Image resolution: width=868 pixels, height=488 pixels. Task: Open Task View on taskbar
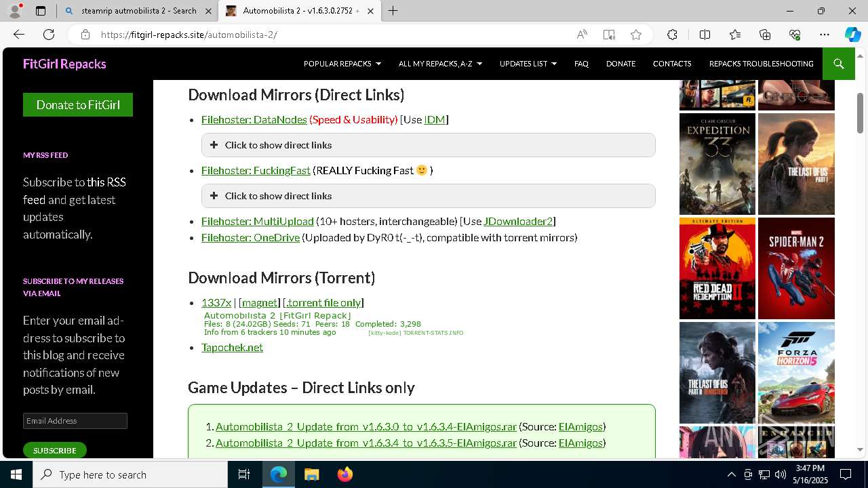(x=244, y=474)
